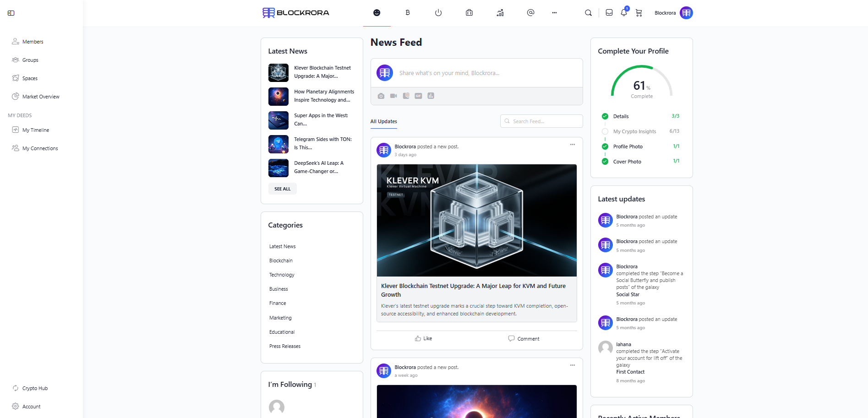Add a GIF to the post
The height and width of the screenshot is (418, 868).
click(x=418, y=96)
